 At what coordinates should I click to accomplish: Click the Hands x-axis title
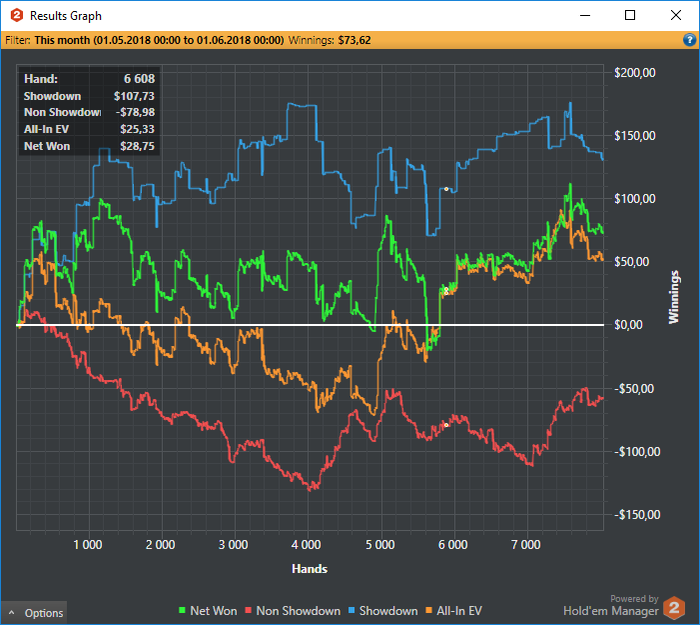tap(309, 569)
